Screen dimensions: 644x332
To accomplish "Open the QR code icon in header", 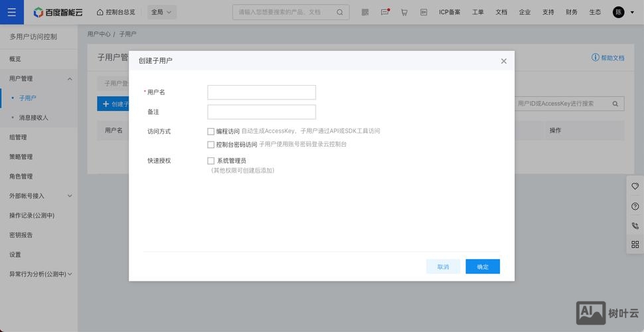I will 365,13.
